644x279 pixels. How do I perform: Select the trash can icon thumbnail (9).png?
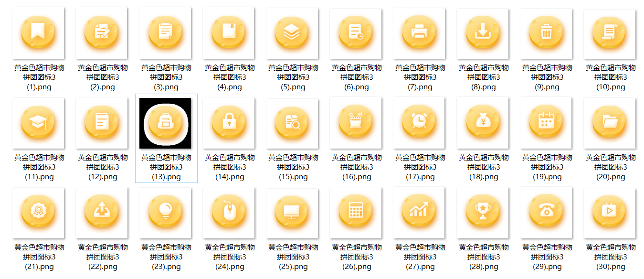coord(546,33)
